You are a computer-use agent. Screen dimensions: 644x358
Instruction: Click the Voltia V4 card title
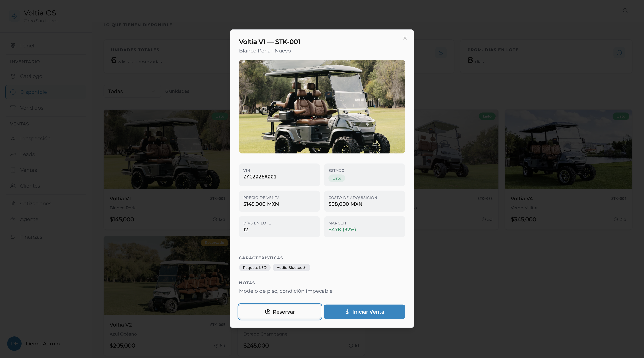(521, 199)
